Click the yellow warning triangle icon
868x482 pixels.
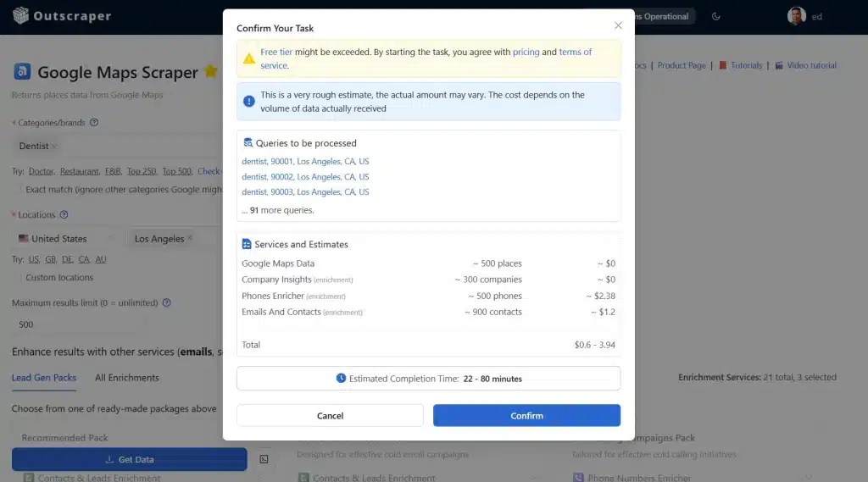click(249, 58)
